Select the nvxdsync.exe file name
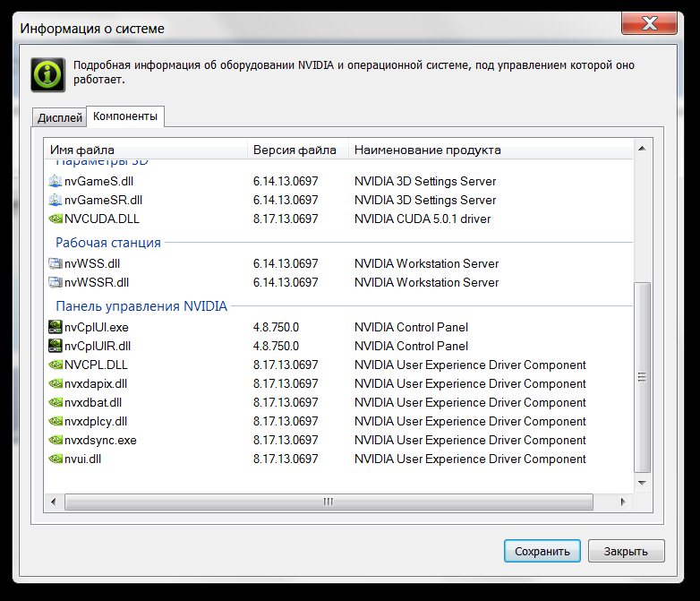 (100, 440)
